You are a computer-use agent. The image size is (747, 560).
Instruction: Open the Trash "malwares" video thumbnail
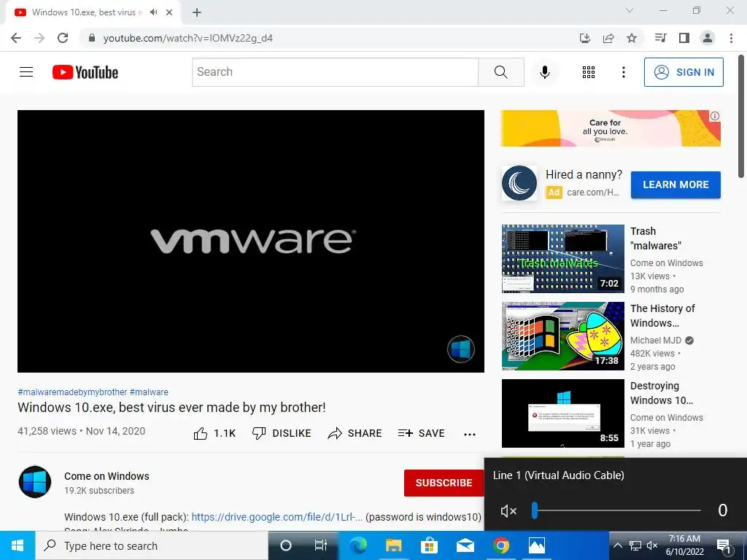(x=562, y=259)
